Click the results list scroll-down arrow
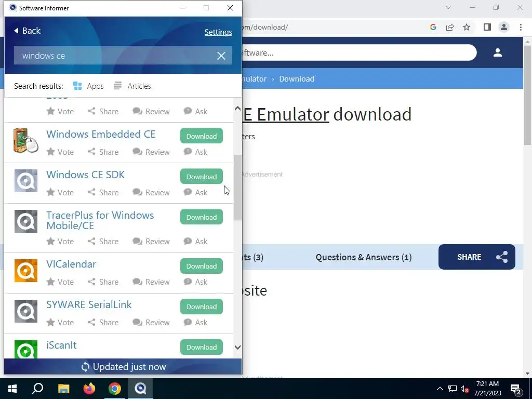The image size is (532, 399). [x=237, y=347]
